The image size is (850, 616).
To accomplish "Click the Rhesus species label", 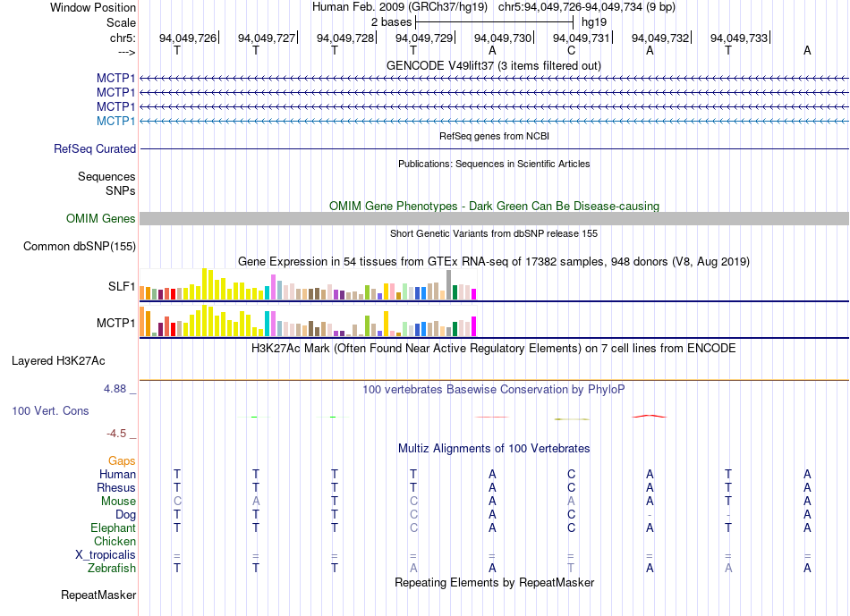I will click(x=116, y=488).
